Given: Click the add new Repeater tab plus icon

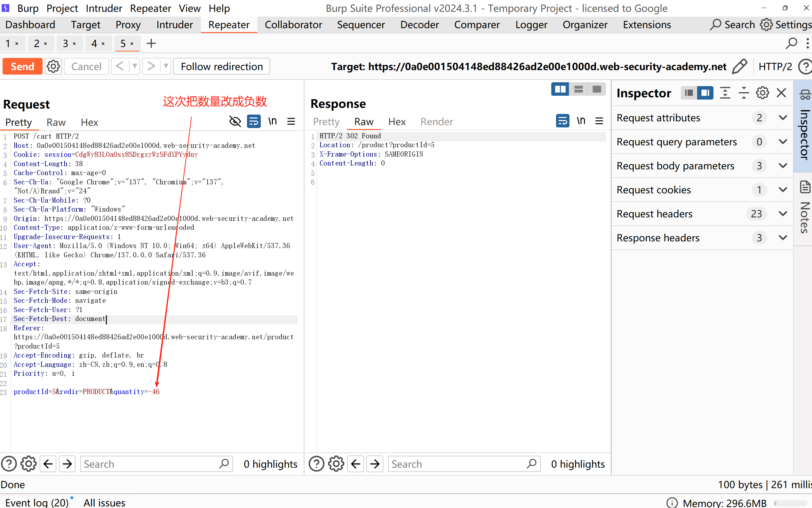Looking at the screenshot, I should click(151, 43).
